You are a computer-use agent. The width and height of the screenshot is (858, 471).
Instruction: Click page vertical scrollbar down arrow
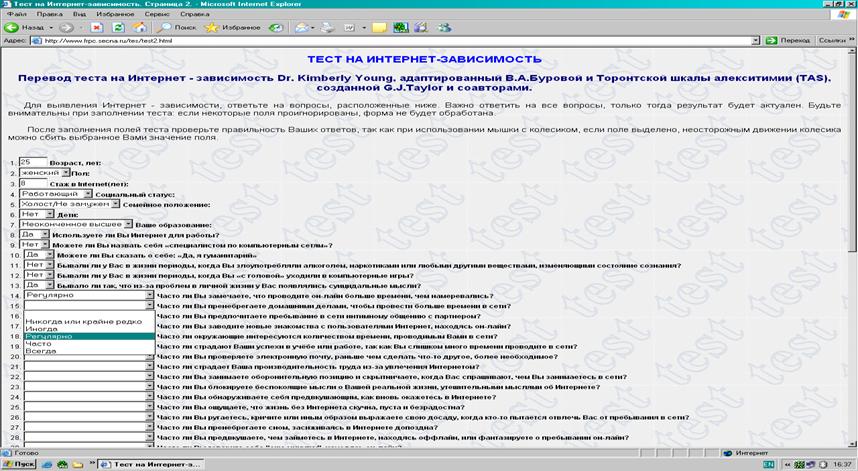pyautogui.click(x=852, y=444)
